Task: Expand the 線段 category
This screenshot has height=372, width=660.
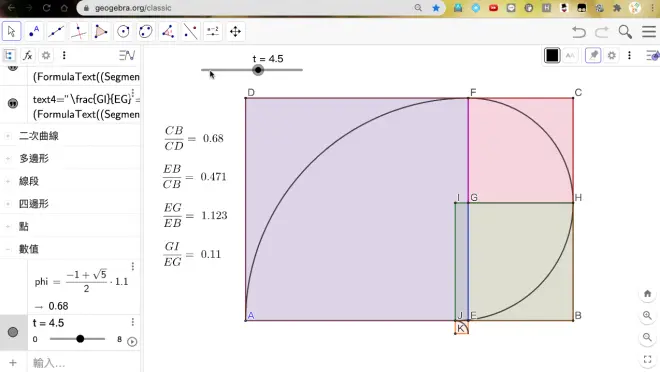Action: tap(8, 181)
